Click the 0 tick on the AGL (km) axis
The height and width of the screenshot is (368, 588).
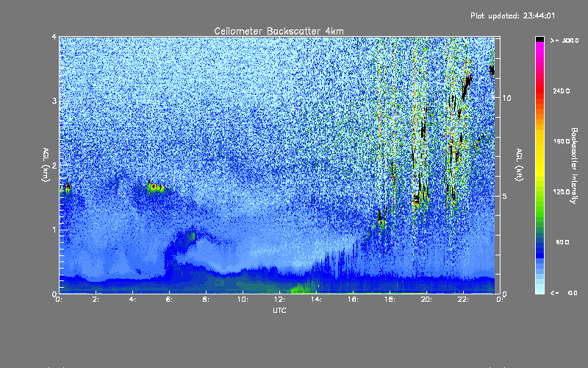coord(54,294)
